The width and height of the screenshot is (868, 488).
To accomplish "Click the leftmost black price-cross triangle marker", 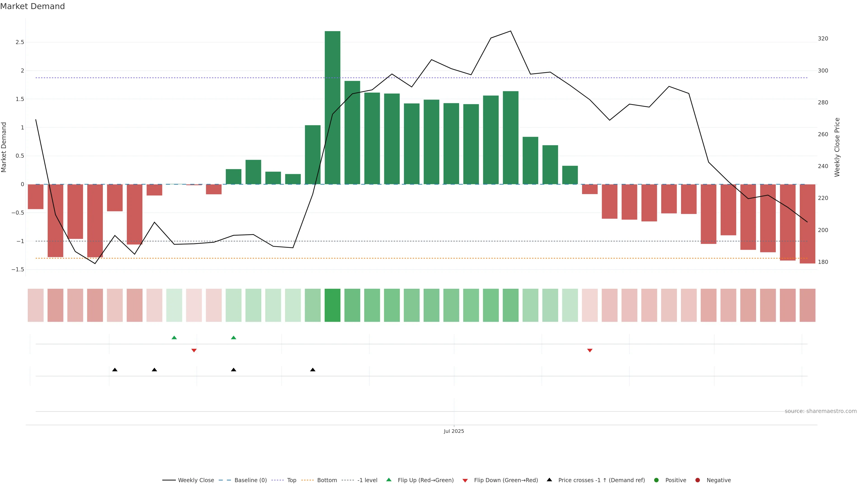I will pos(115,370).
